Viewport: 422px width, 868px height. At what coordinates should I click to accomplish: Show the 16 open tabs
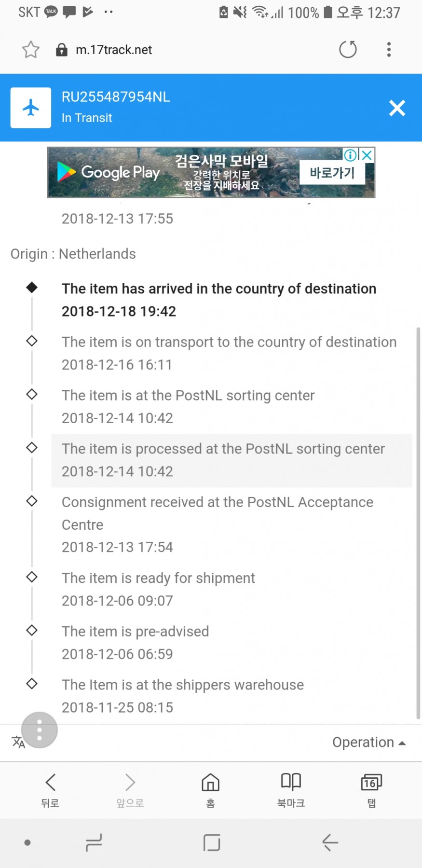pos(371,789)
